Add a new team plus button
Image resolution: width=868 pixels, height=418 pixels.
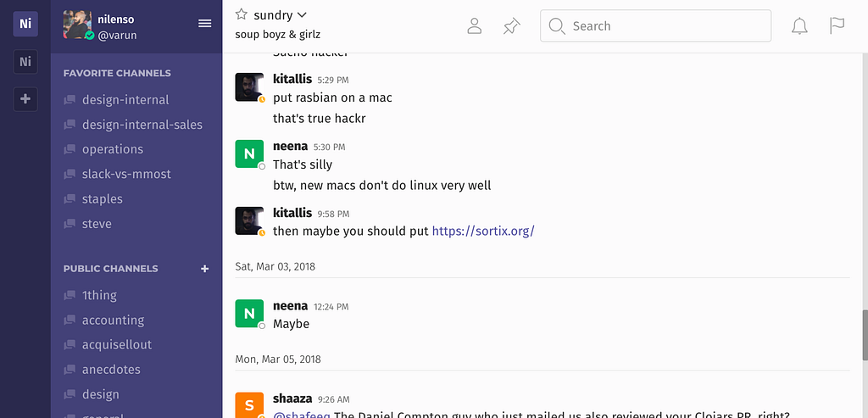click(x=25, y=99)
